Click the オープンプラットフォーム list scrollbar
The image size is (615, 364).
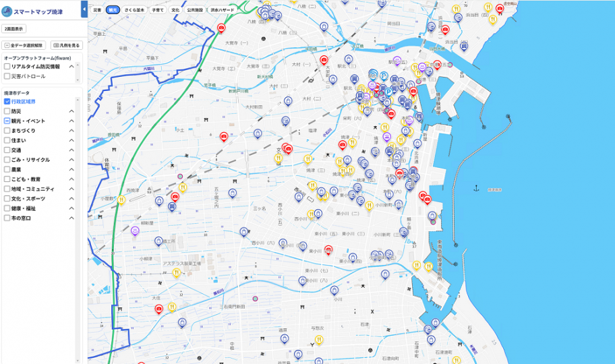[x=78, y=73]
